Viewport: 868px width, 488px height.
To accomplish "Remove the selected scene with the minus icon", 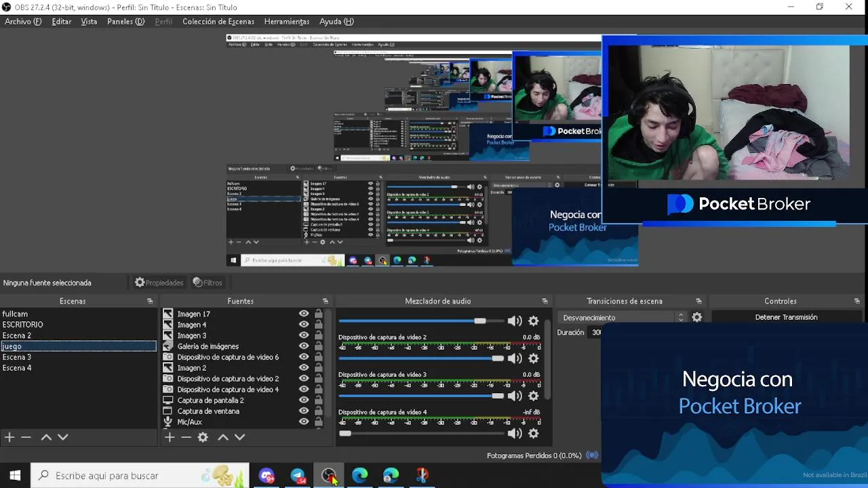I will point(26,437).
